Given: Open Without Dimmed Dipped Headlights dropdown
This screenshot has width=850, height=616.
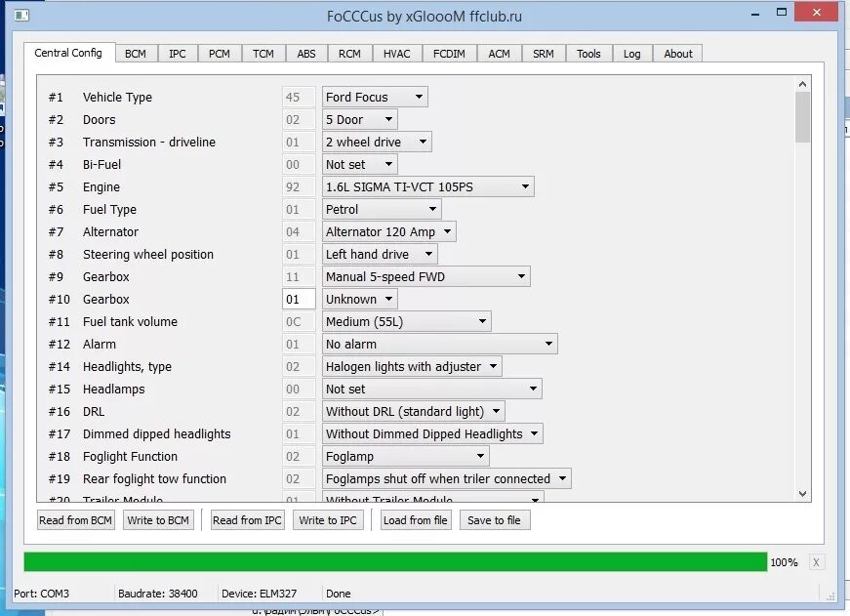Looking at the screenshot, I should [432, 433].
